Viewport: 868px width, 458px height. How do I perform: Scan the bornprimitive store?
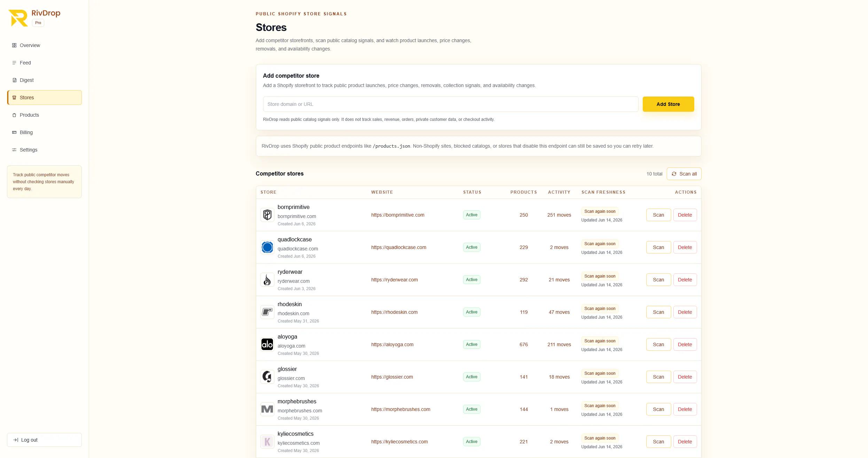tap(658, 215)
